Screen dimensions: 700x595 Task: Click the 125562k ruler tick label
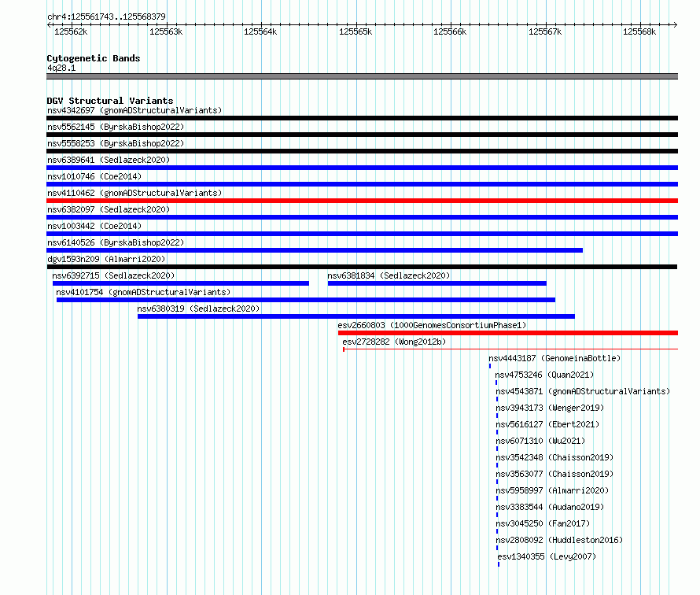coord(71,31)
